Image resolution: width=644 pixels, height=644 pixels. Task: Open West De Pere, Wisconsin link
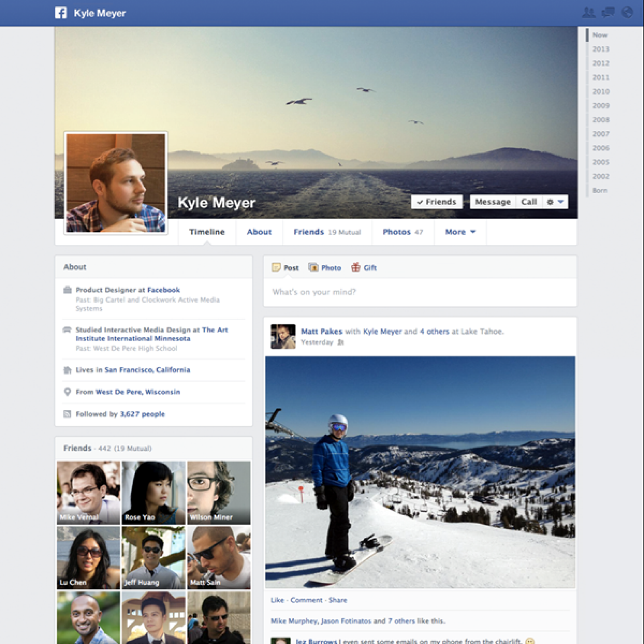pyautogui.click(x=138, y=392)
